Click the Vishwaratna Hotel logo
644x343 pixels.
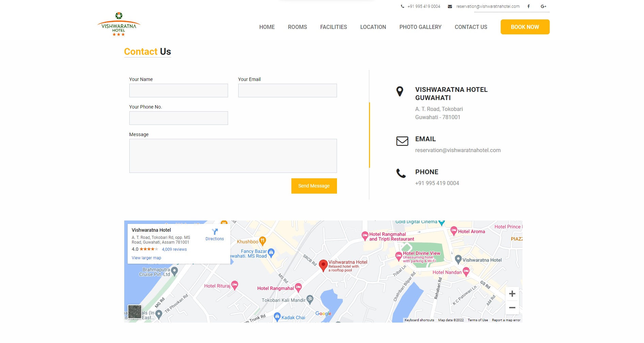[119, 24]
